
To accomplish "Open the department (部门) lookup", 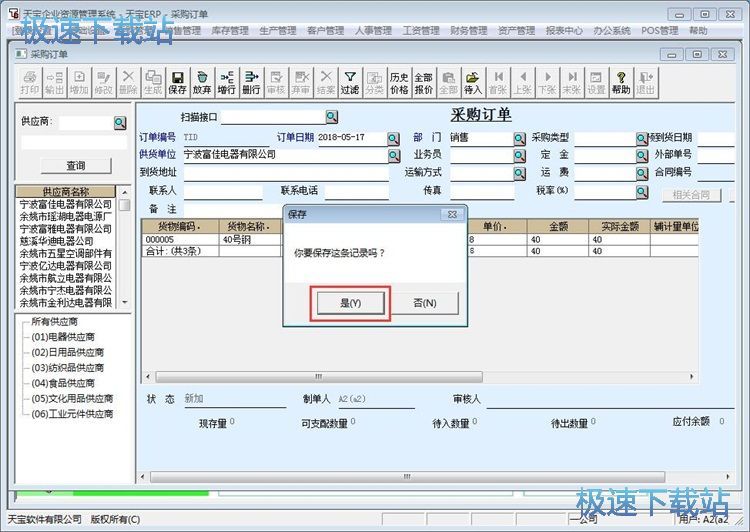I will [520, 139].
